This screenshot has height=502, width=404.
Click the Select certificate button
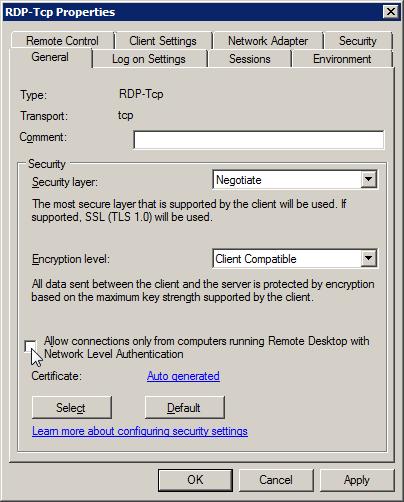pyautogui.click(x=72, y=407)
